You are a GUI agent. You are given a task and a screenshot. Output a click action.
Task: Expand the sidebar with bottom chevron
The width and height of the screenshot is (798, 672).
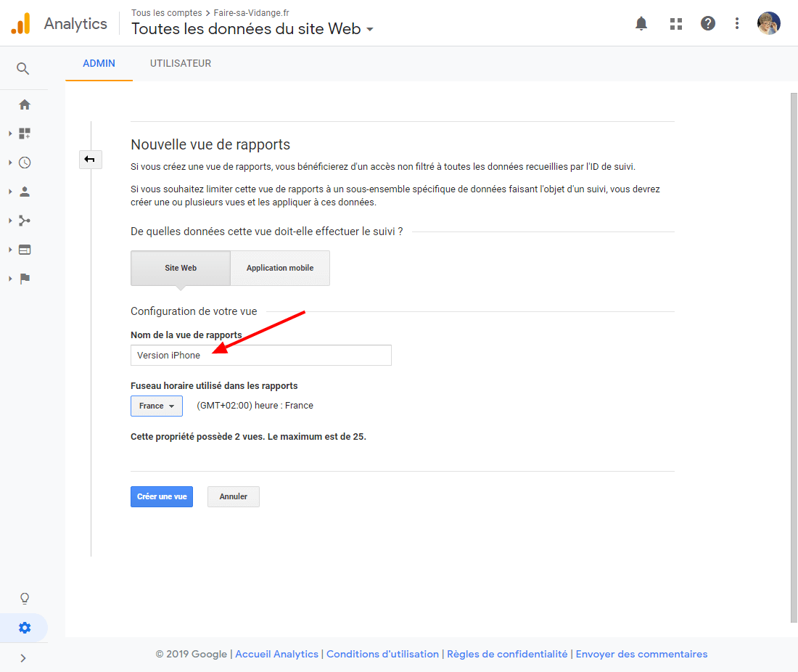(23, 657)
